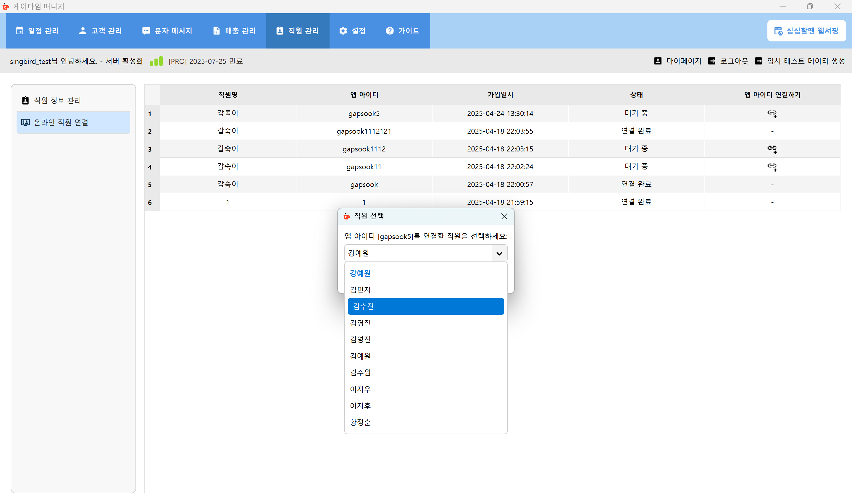Click the link icon to connect gapsook5
The height and width of the screenshot is (504, 852).
772,114
